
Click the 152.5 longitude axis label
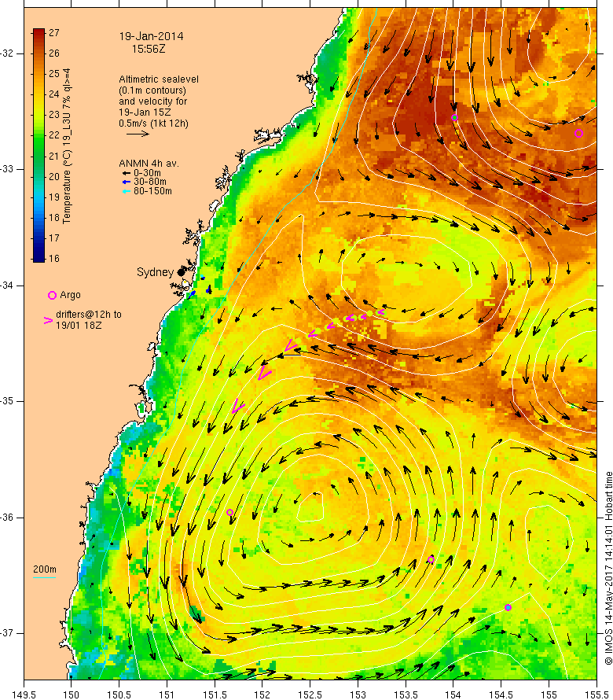tap(310, 694)
